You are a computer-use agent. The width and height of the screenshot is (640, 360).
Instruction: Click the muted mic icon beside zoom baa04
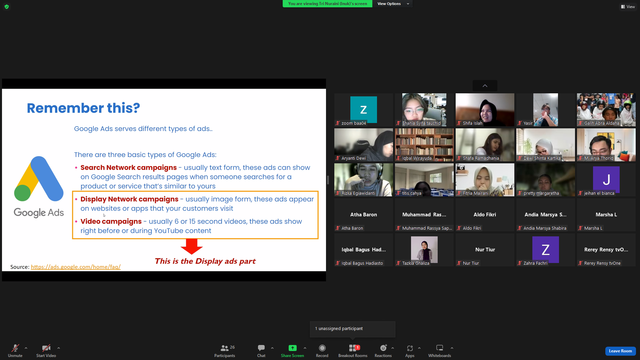[338, 123]
